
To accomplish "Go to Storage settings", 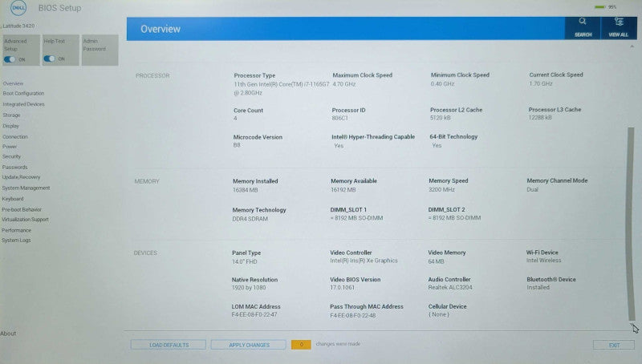I will [11, 115].
